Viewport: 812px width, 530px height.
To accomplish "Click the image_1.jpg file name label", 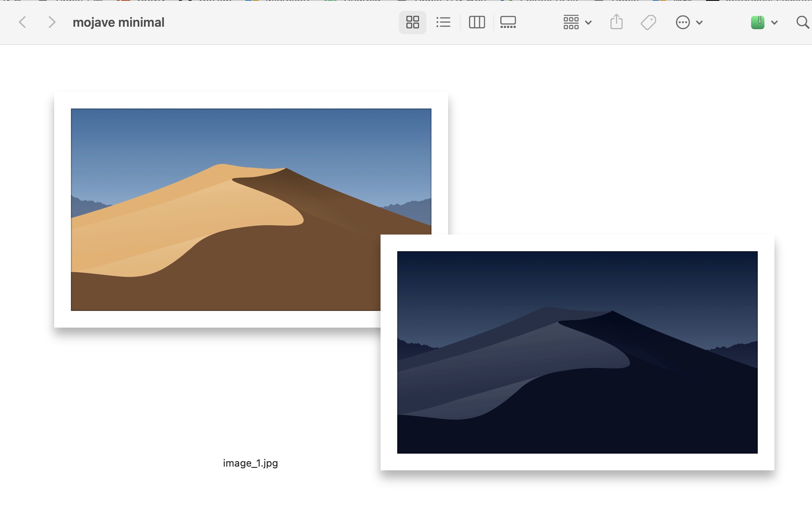I will pos(250,463).
